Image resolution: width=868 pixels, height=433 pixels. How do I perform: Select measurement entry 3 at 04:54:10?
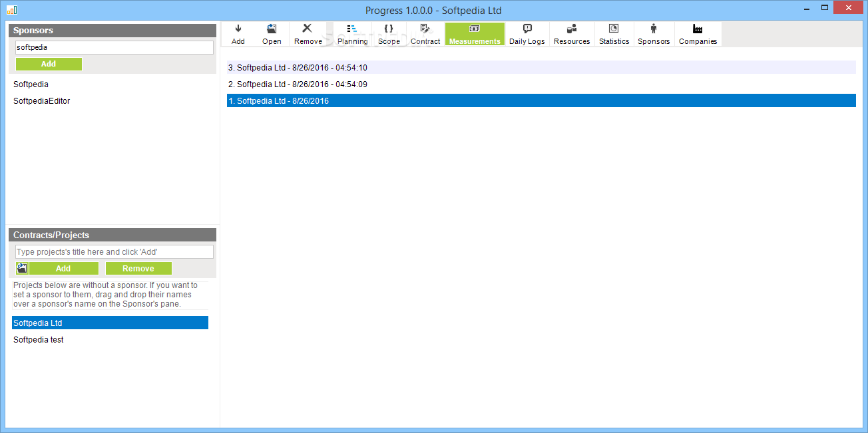click(541, 67)
